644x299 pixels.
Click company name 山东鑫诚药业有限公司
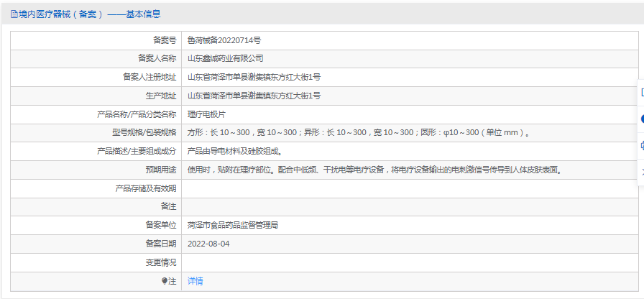tap(226, 59)
